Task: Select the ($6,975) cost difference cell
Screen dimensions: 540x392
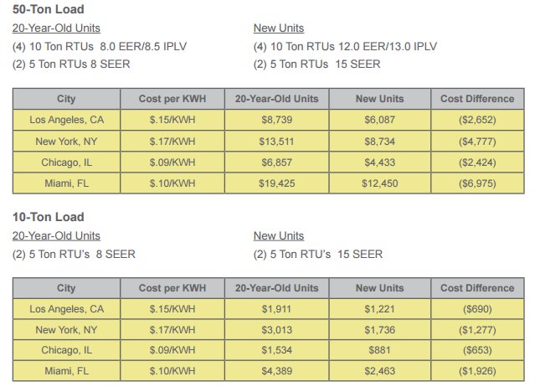Action: click(477, 183)
